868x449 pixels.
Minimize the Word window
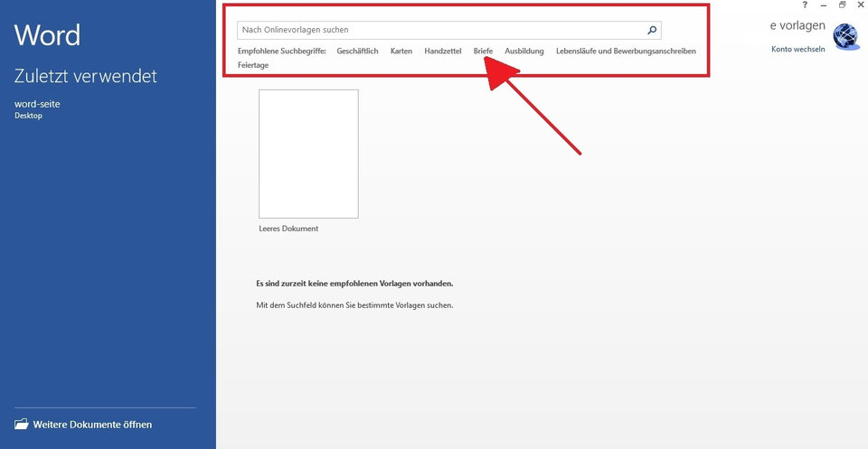[x=824, y=5]
